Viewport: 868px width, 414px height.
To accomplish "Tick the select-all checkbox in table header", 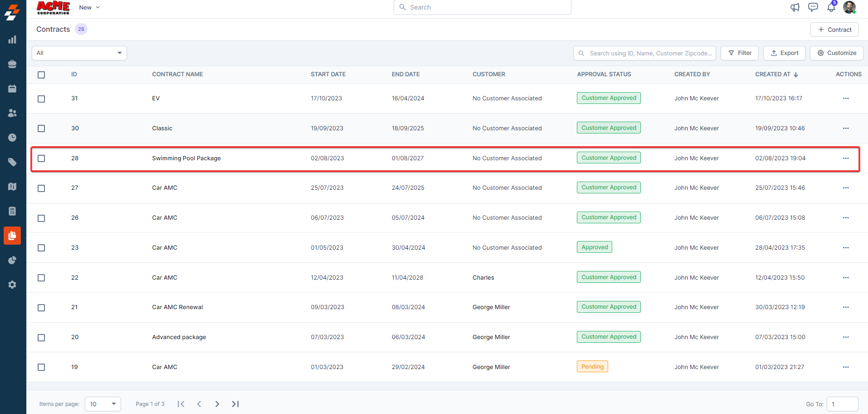I will point(41,75).
